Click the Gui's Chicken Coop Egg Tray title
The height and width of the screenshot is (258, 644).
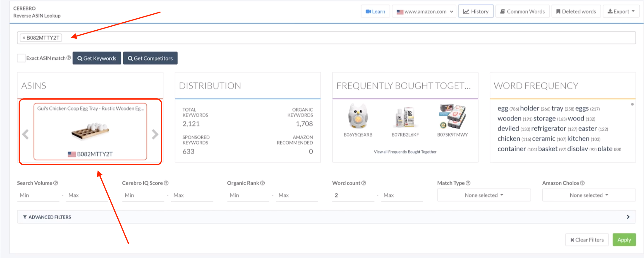coord(91,108)
